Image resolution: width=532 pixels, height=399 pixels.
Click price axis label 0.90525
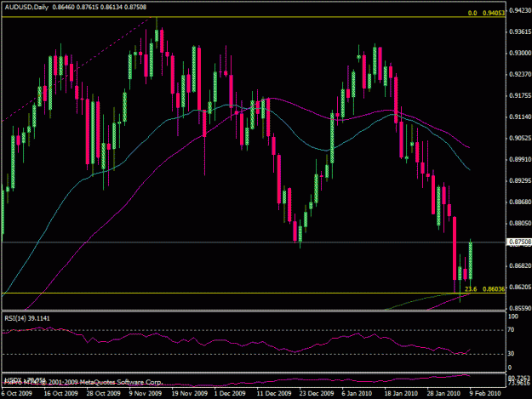tap(520, 138)
